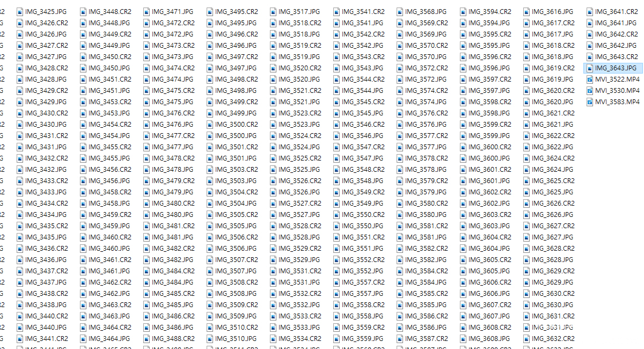The image size is (644, 349).
Task: Click the icon beside IMG_3517.JPG
Action: pos(273,11)
